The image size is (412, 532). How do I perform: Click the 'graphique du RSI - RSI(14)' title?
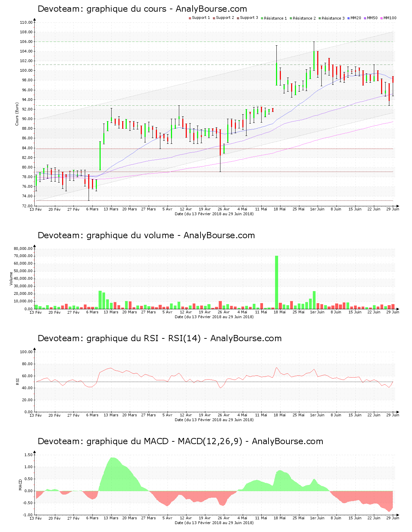[144, 338]
